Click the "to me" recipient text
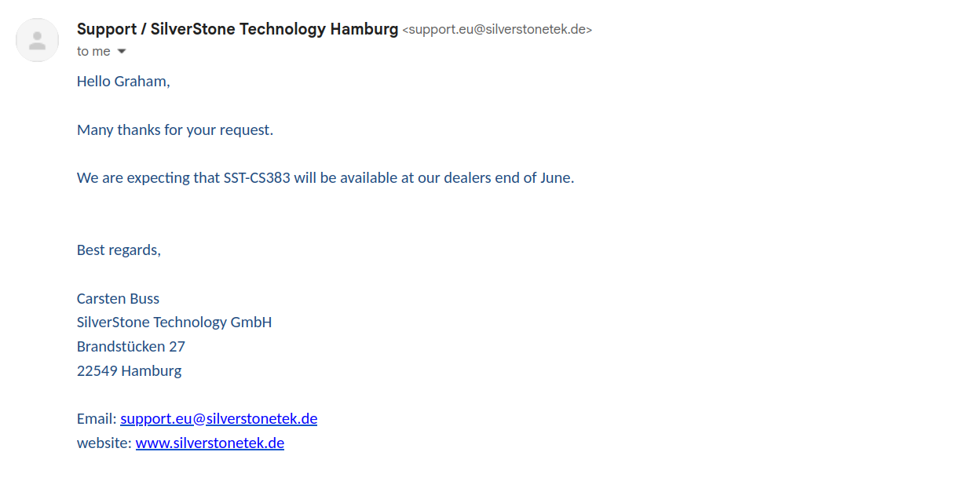980x503 pixels. tap(93, 51)
